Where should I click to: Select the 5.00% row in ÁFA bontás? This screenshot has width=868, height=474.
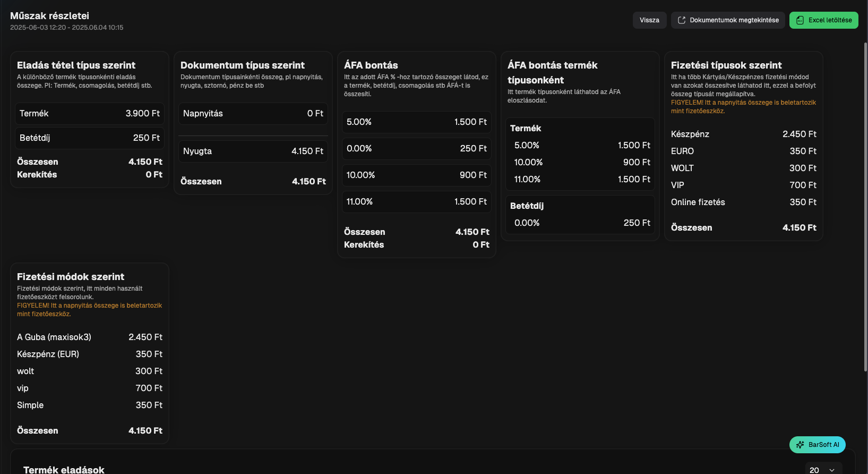(417, 122)
